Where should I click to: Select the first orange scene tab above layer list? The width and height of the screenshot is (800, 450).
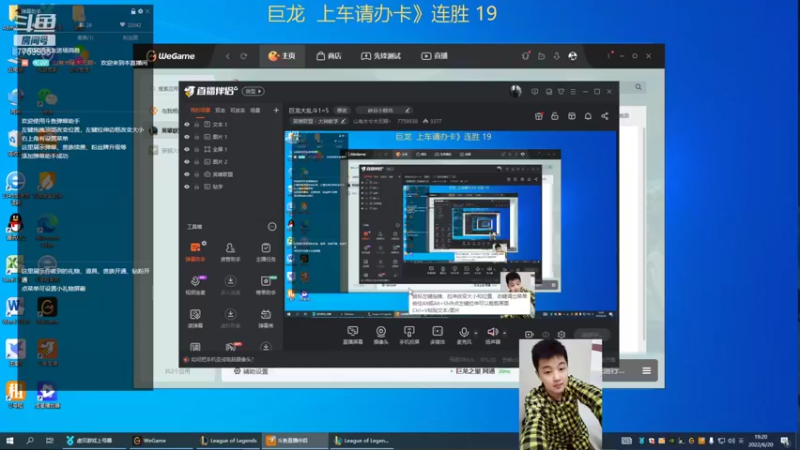tap(200, 110)
